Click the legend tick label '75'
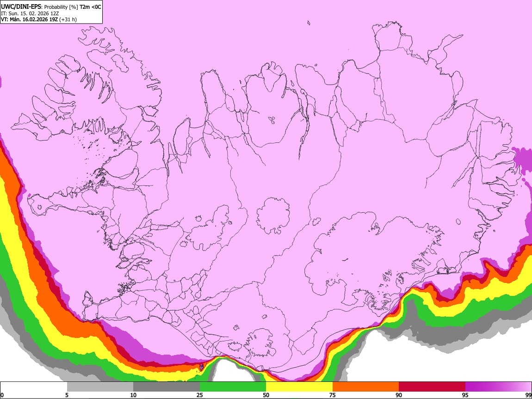This screenshot has width=532, height=399. point(333,395)
